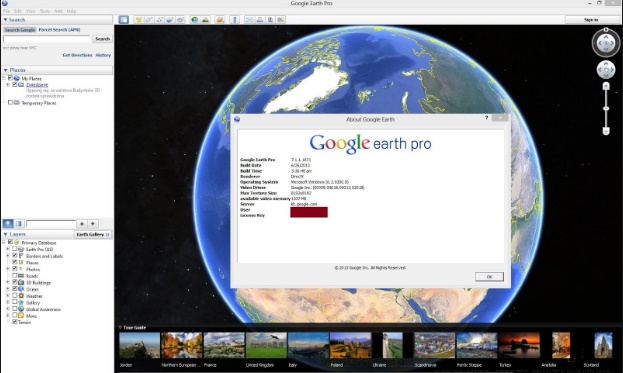623x373 pixels.
Task: Switch planets using the Saturn icon
Action: [x=220, y=19]
